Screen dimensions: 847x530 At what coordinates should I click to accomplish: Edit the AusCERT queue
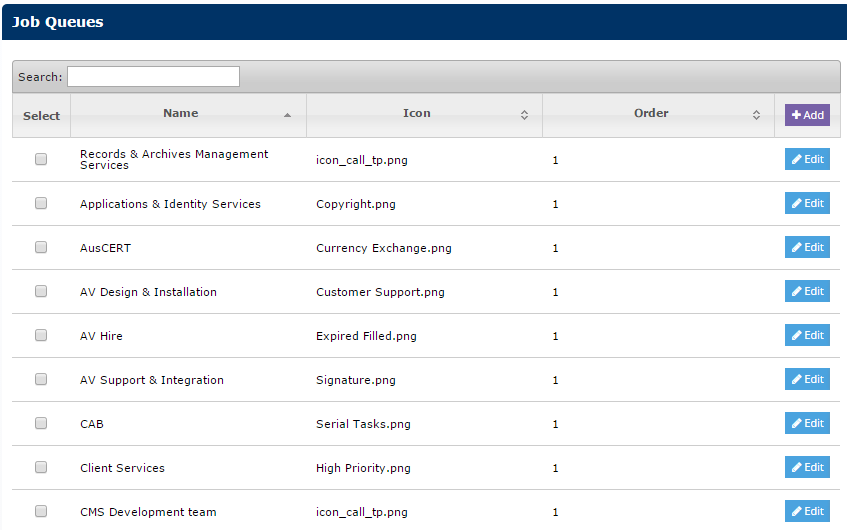[807, 247]
